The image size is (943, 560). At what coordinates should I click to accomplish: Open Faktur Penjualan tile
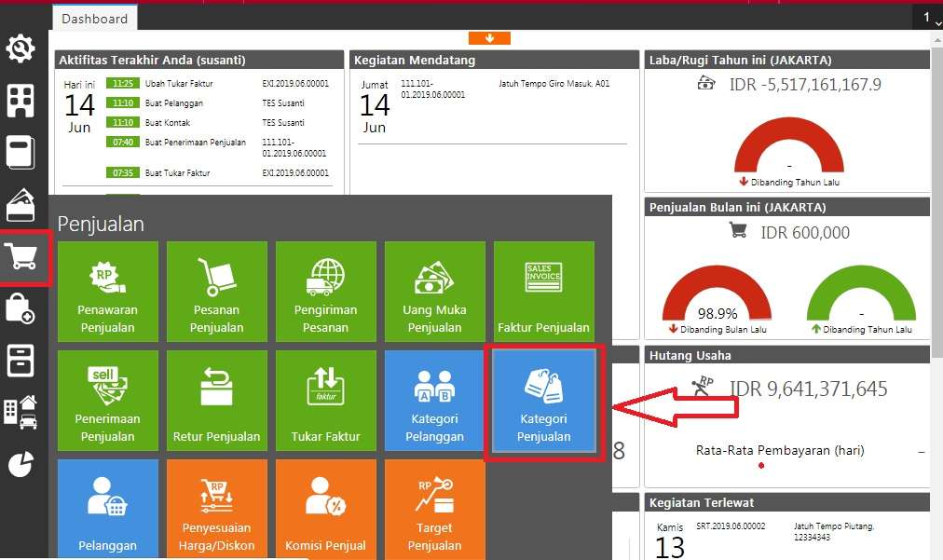(x=543, y=292)
